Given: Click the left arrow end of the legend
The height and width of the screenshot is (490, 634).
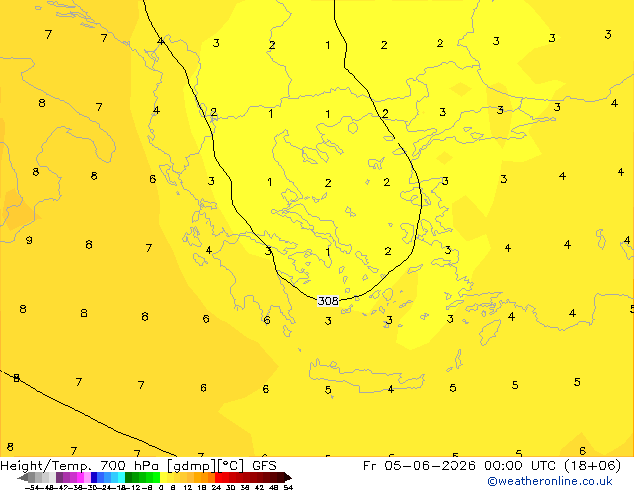Looking at the screenshot, I should (23, 478).
